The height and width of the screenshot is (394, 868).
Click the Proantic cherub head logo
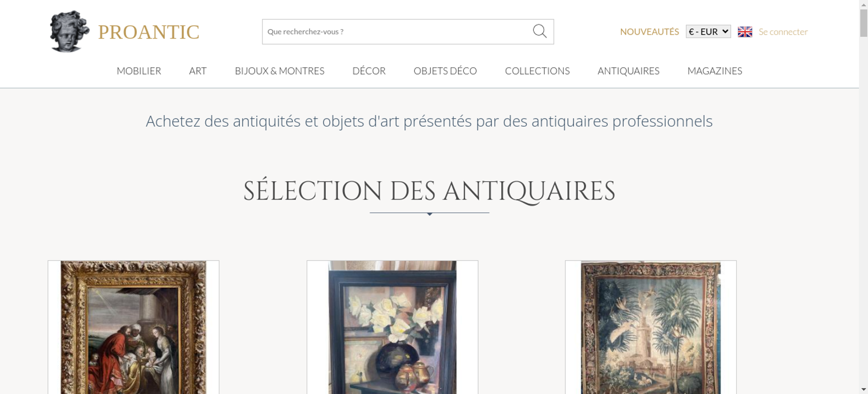point(69,31)
